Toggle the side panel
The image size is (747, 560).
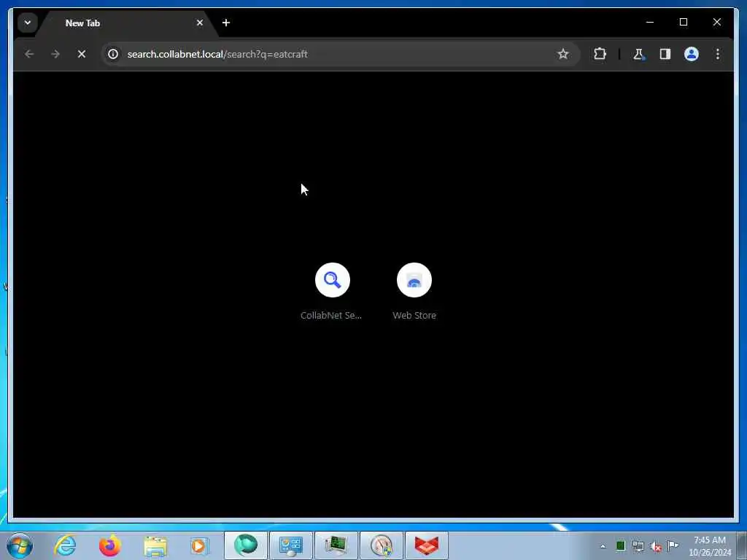tap(665, 54)
